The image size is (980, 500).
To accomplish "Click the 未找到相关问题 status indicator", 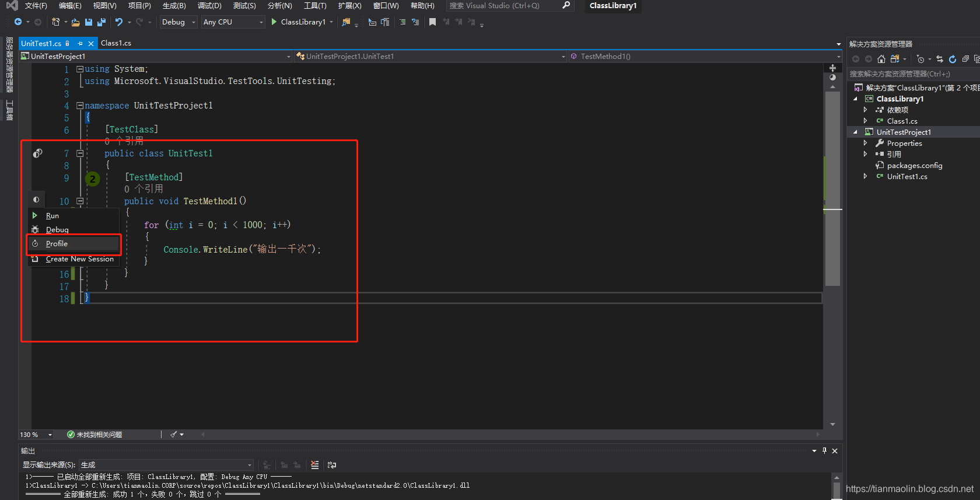I will pos(94,435).
